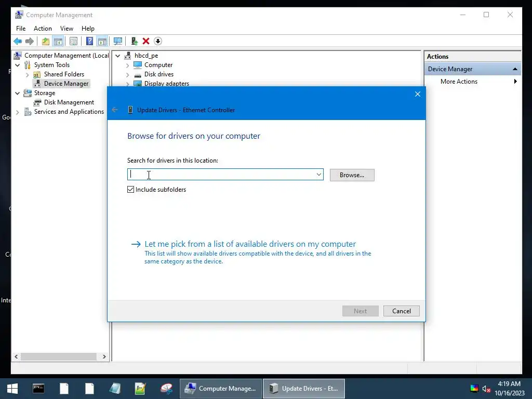Viewport: 532px width, 399px height.
Task: Open the Help menu
Action: [x=88, y=29]
